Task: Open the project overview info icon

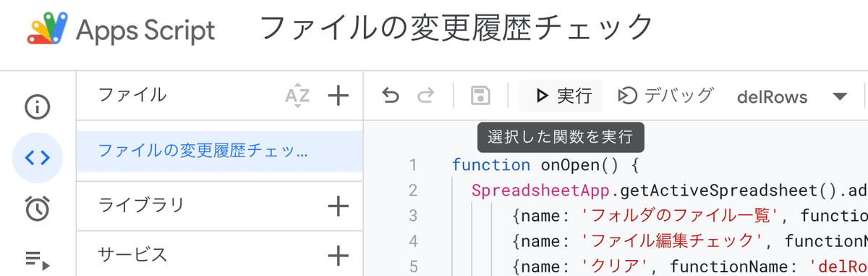Action: coord(38,107)
